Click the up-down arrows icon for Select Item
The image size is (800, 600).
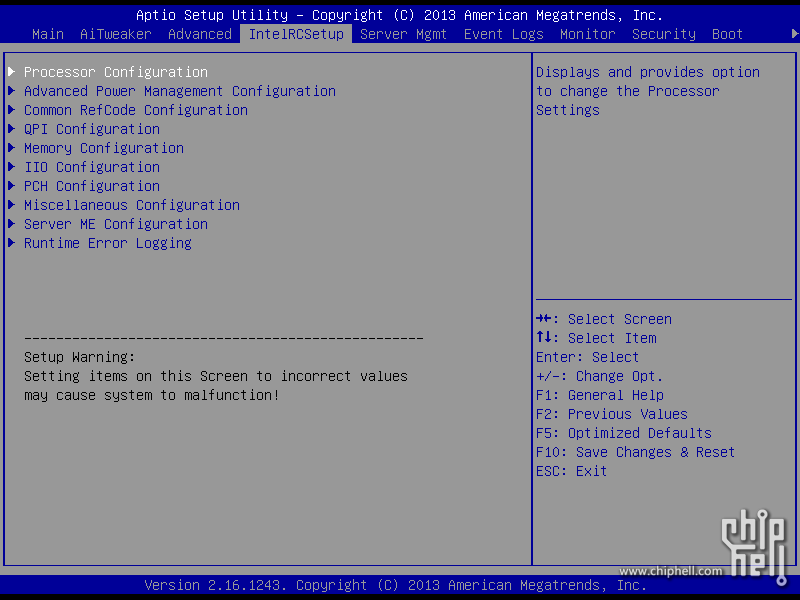pyautogui.click(x=544, y=337)
